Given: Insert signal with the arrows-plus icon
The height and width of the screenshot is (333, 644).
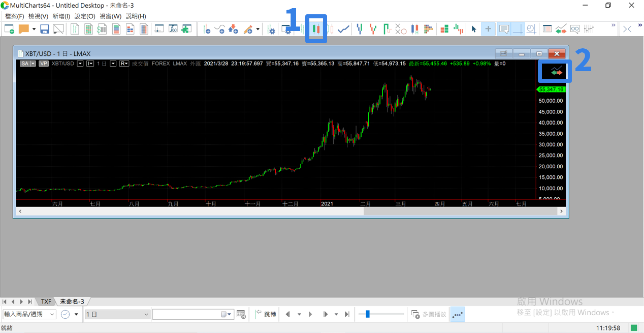Looking at the screenshot, I should click(233, 29).
